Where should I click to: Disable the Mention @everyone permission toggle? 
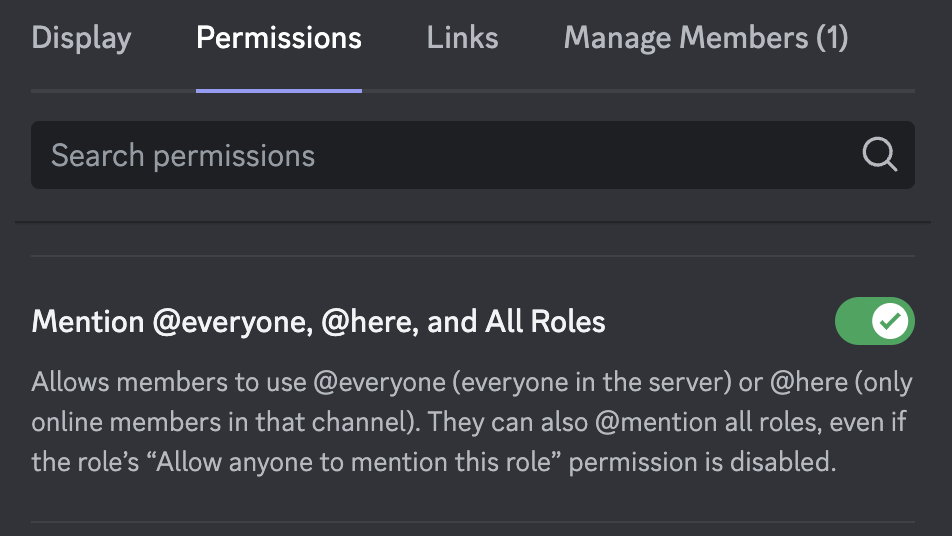pyautogui.click(x=874, y=321)
